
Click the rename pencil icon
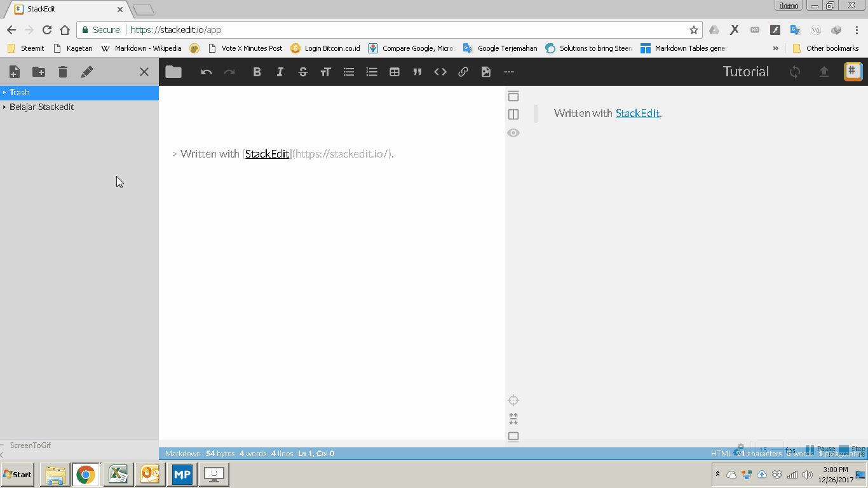point(87,72)
